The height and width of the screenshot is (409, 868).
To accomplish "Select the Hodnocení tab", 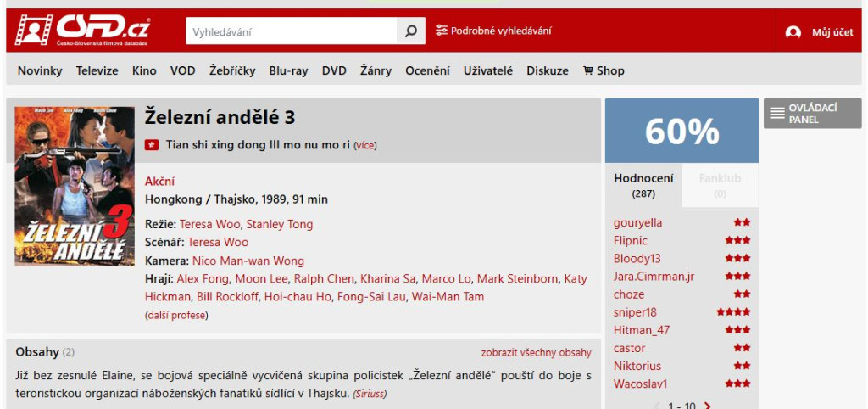I will (x=643, y=186).
